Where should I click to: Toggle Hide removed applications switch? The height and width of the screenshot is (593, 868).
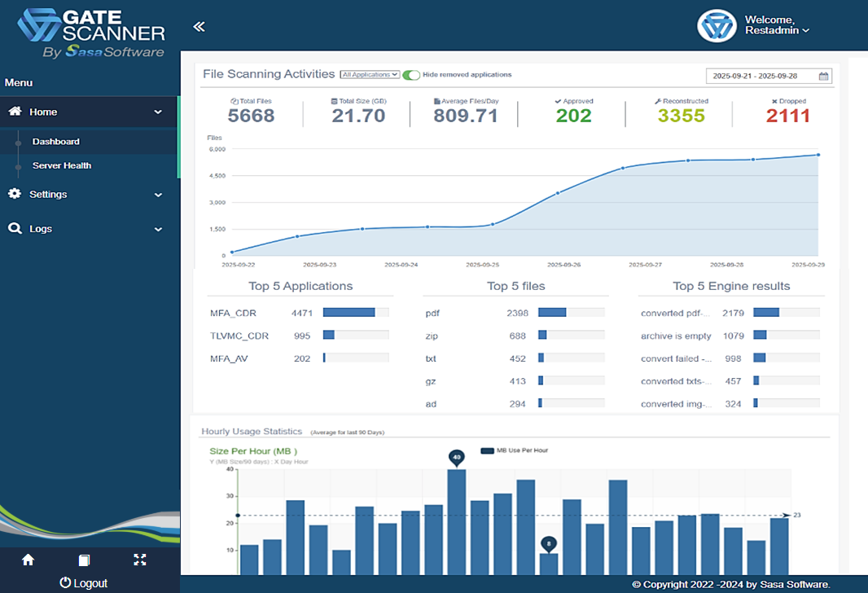click(411, 75)
